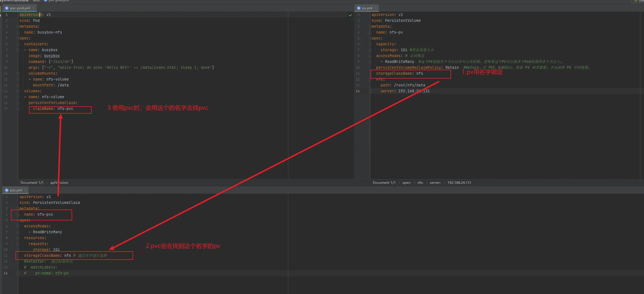The image size is (644, 294).
Task: Click 'storageClassName: nfs' in pv.yml
Action: pyautogui.click(x=399, y=74)
